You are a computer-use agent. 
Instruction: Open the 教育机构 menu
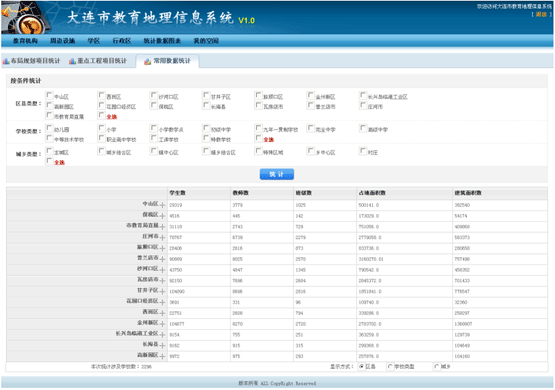(x=25, y=41)
